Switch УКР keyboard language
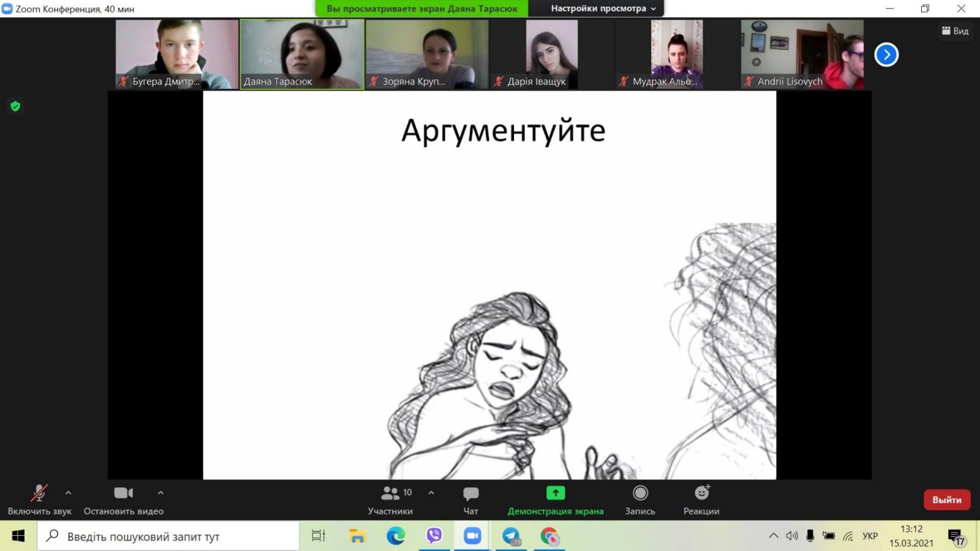 coord(870,536)
